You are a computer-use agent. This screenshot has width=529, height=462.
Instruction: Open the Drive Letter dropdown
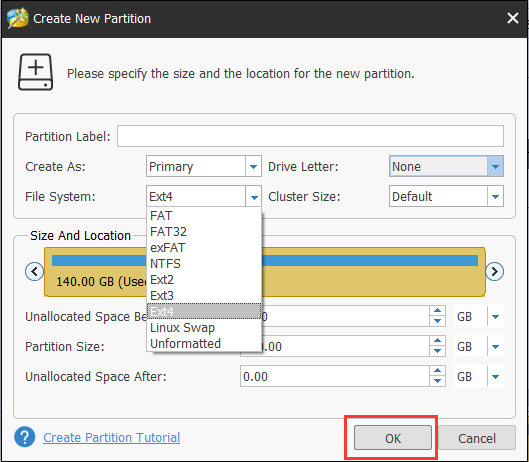[x=495, y=166]
